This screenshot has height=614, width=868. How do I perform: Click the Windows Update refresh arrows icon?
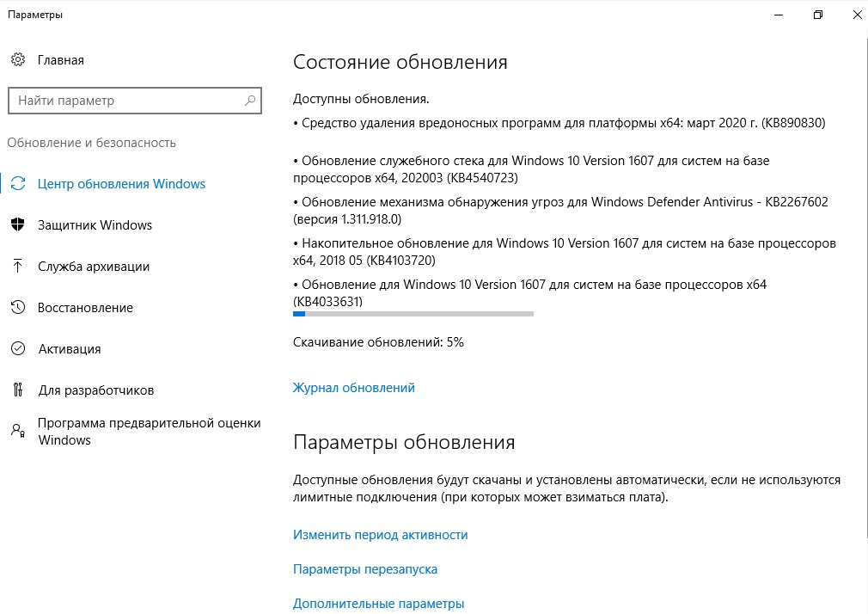(x=18, y=183)
